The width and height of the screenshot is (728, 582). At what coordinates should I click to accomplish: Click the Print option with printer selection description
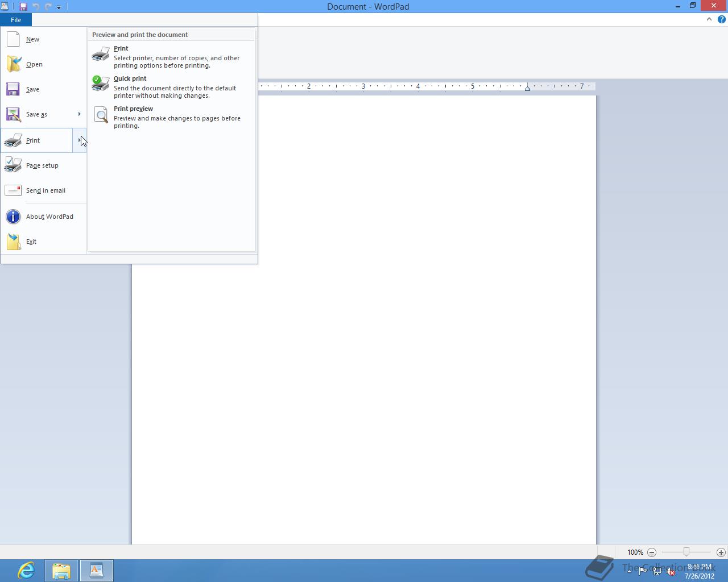pos(171,56)
